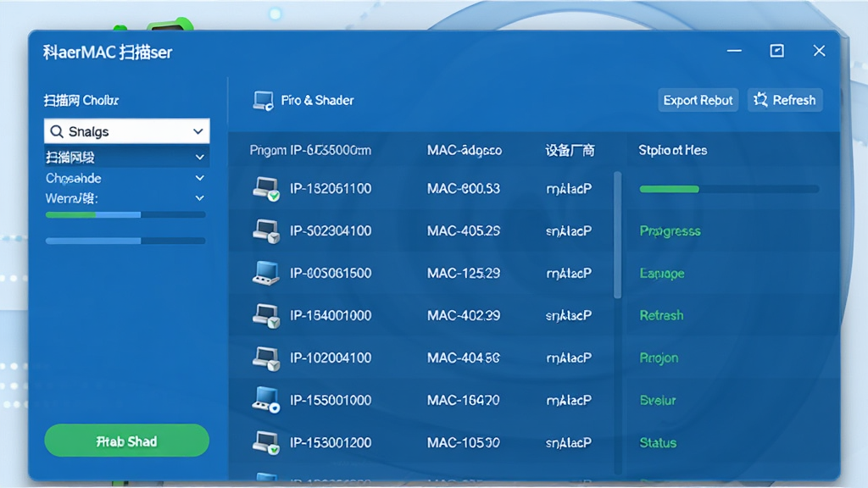The width and height of the screenshot is (868, 488).
Task: Click the computer icon in IP-605061500 row
Action: pos(265,274)
